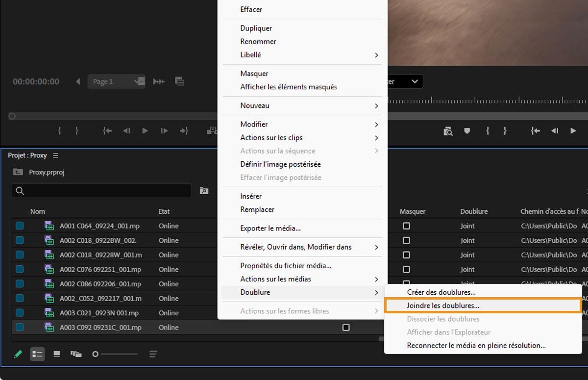Select Dupliquer from the context menu
Screen dimensions: 588x380
pyautogui.click(x=256, y=28)
